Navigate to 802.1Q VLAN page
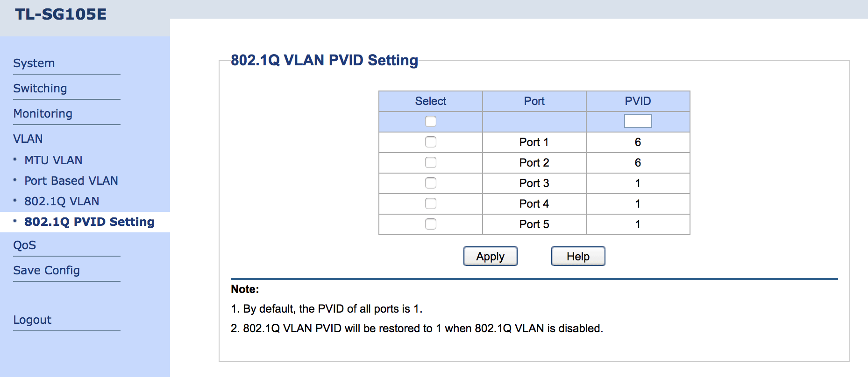 [x=62, y=201]
